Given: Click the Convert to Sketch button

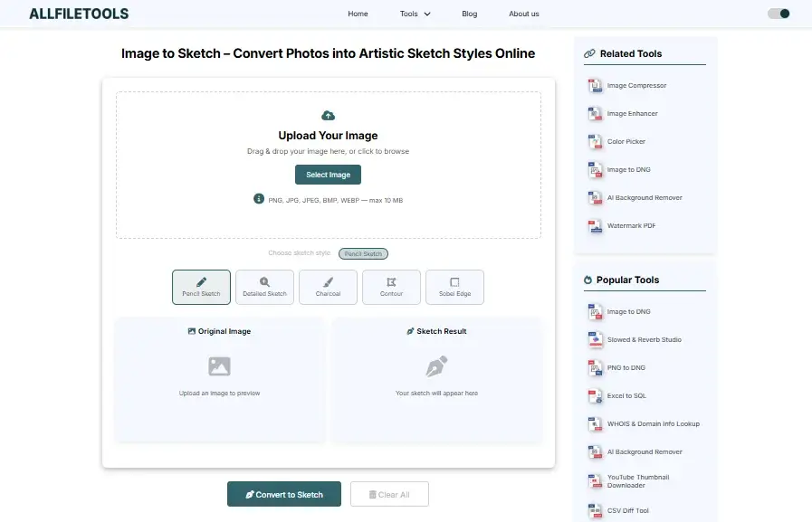Looking at the screenshot, I should point(283,494).
